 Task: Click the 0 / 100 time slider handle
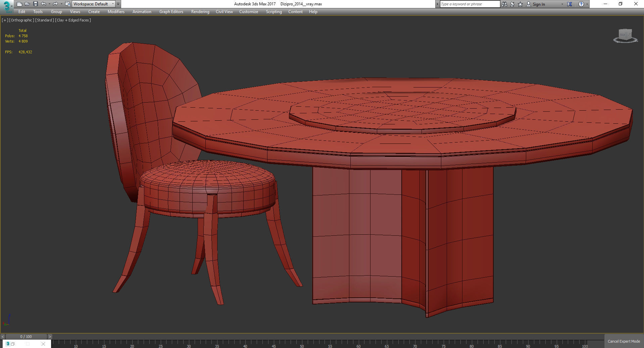point(26,337)
